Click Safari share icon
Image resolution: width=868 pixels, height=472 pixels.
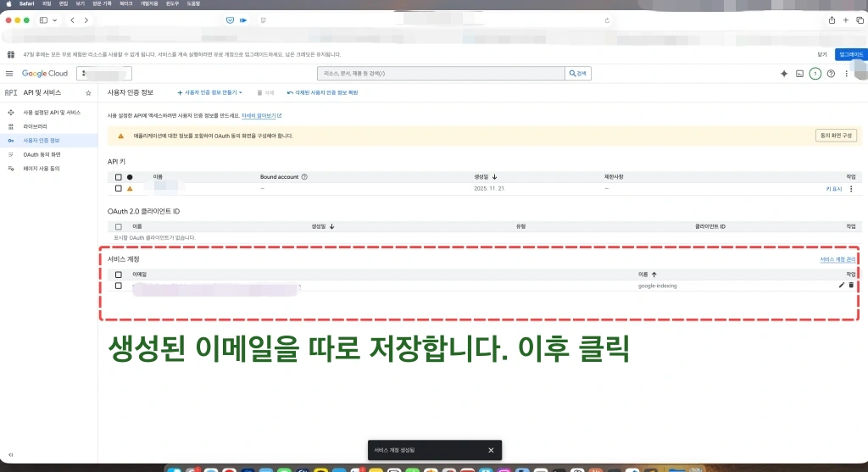click(832, 20)
